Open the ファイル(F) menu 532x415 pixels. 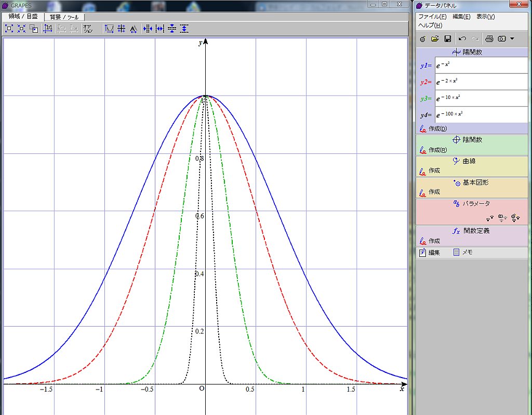click(x=432, y=17)
